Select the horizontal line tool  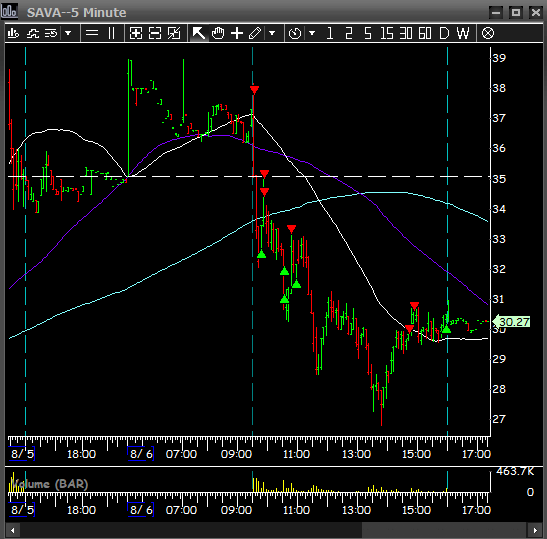[92, 33]
